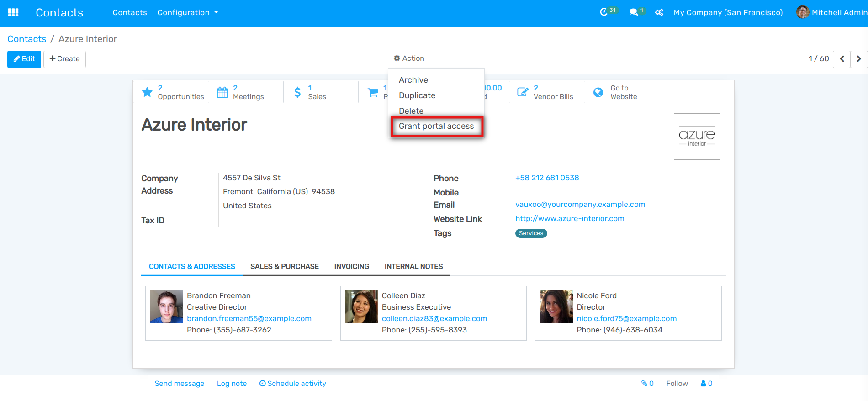Click brandon.freeman55@example.com email link
Screen dimensions: 868x401
tap(249, 319)
